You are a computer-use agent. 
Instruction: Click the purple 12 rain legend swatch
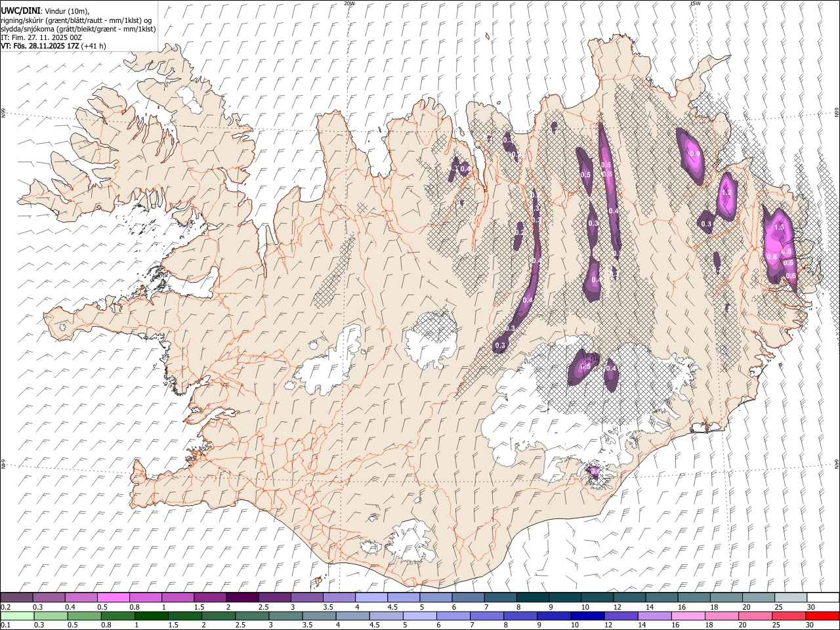(621, 616)
